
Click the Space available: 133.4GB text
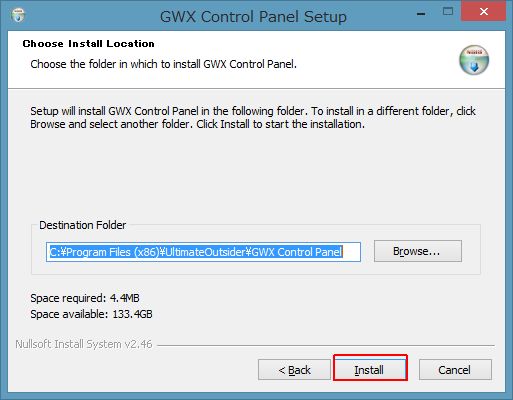pos(91,314)
